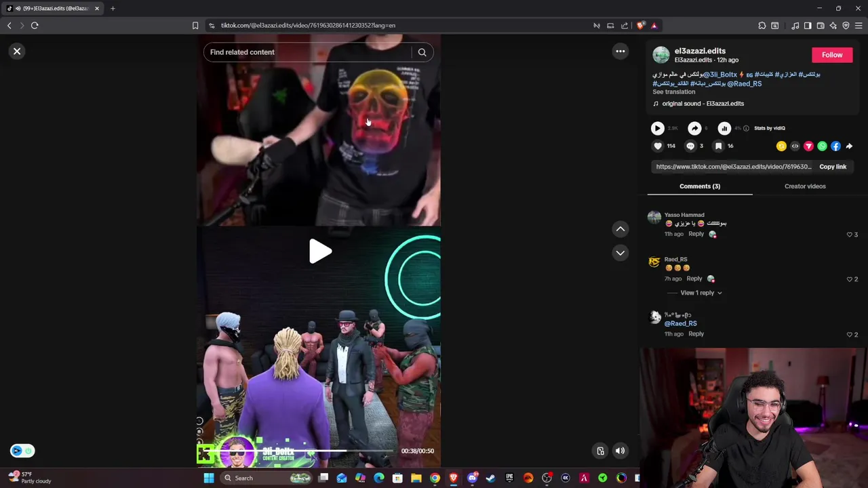Image resolution: width=868 pixels, height=488 pixels.
Task: Click the red Send to friends icon
Action: pyautogui.click(x=808, y=146)
